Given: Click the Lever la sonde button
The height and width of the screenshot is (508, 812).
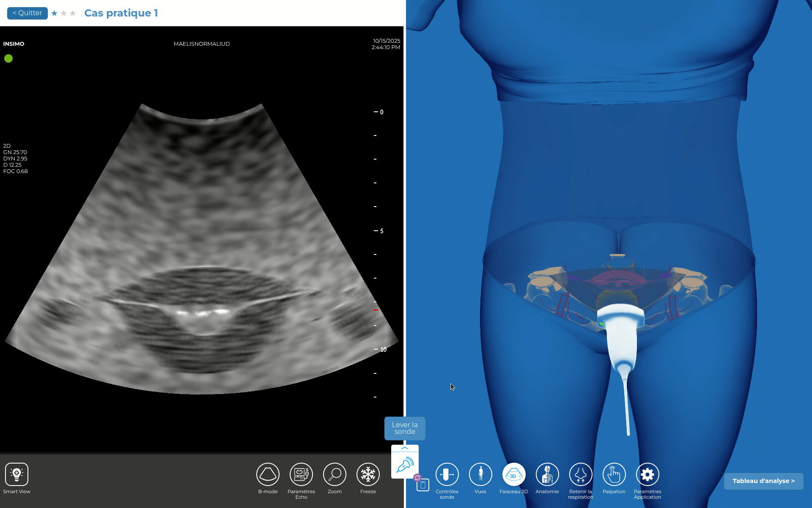Looking at the screenshot, I should pos(405,428).
